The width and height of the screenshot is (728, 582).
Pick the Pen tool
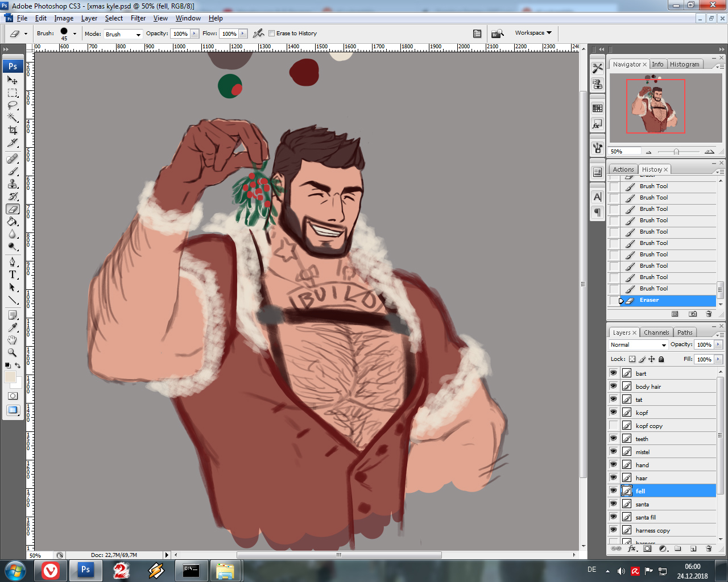(x=13, y=262)
